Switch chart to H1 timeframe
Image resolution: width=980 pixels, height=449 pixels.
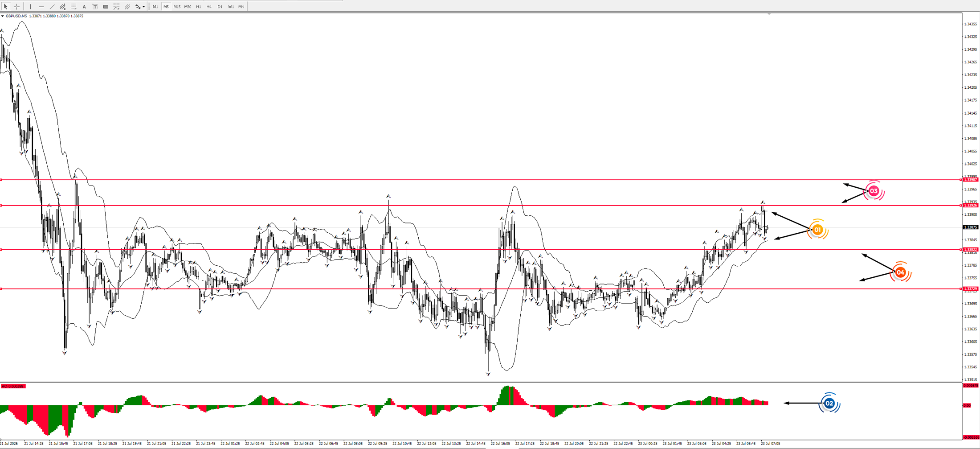click(198, 7)
